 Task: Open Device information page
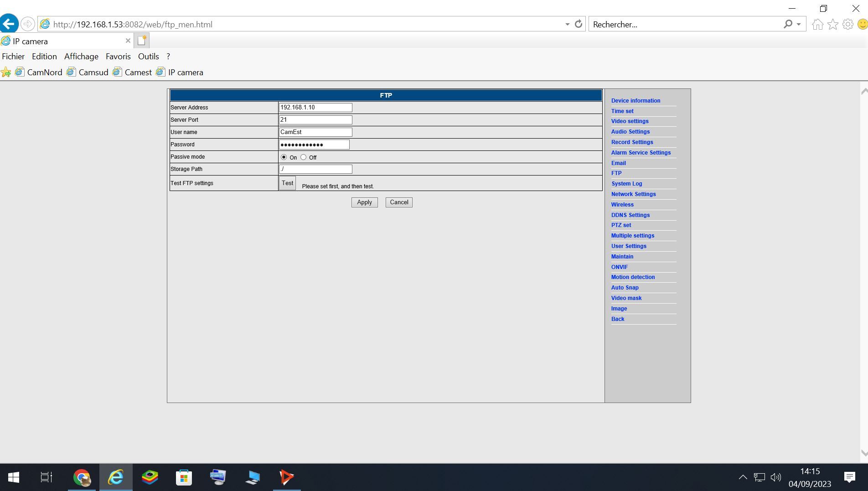(x=635, y=101)
